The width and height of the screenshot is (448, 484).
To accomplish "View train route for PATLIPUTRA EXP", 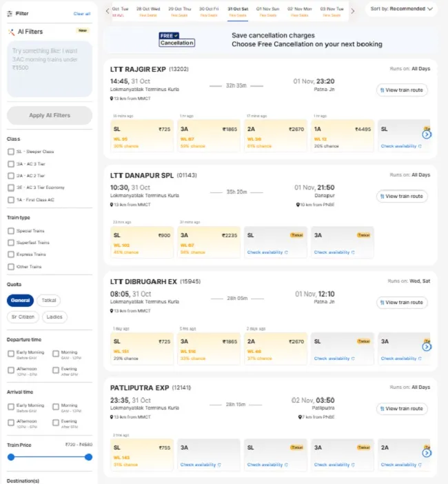I will coord(402,409).
